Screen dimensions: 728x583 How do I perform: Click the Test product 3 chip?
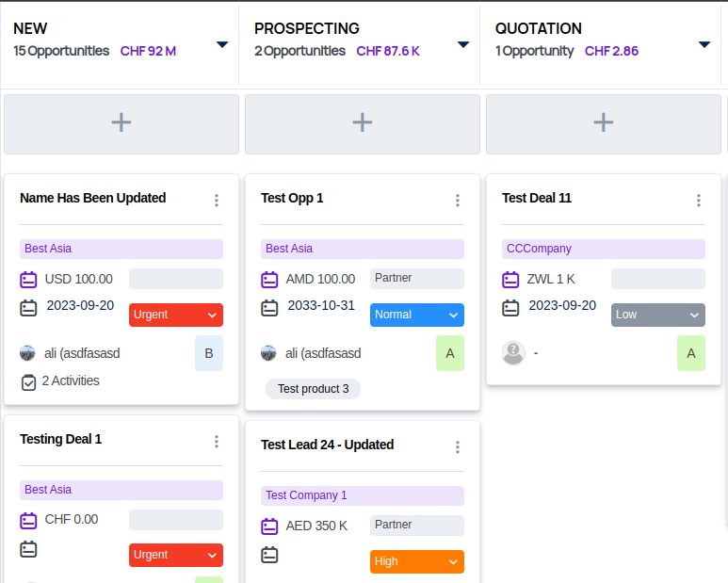pos(313,389)
